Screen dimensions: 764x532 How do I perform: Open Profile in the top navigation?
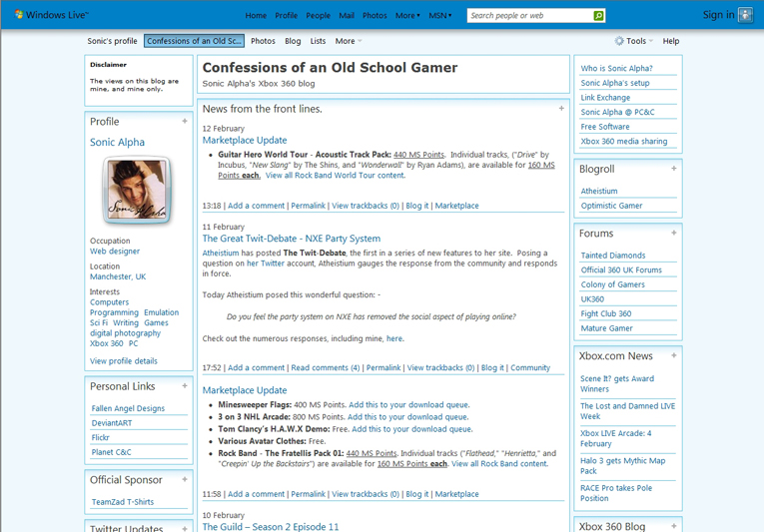pyautogui.click(x=286, y=16)
